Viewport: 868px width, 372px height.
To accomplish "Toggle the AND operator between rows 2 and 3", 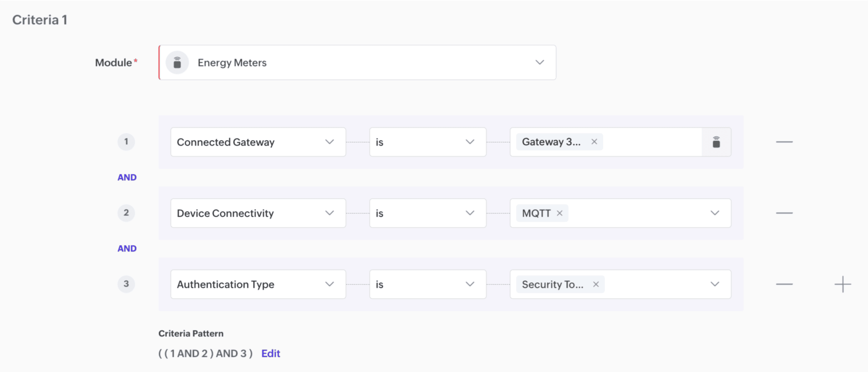I will click(127, 249).
